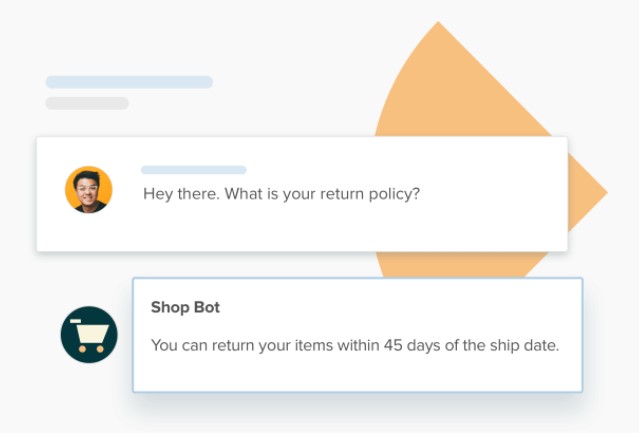Open the Shop Bot shopping cart avatar
639x433 pixels.
(89, 334)
